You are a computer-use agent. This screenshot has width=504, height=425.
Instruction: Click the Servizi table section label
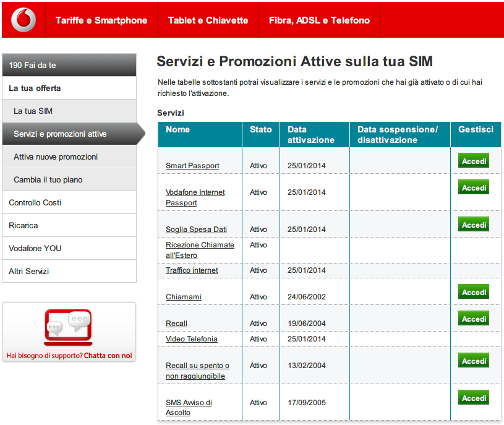click(x=171, y=113)
